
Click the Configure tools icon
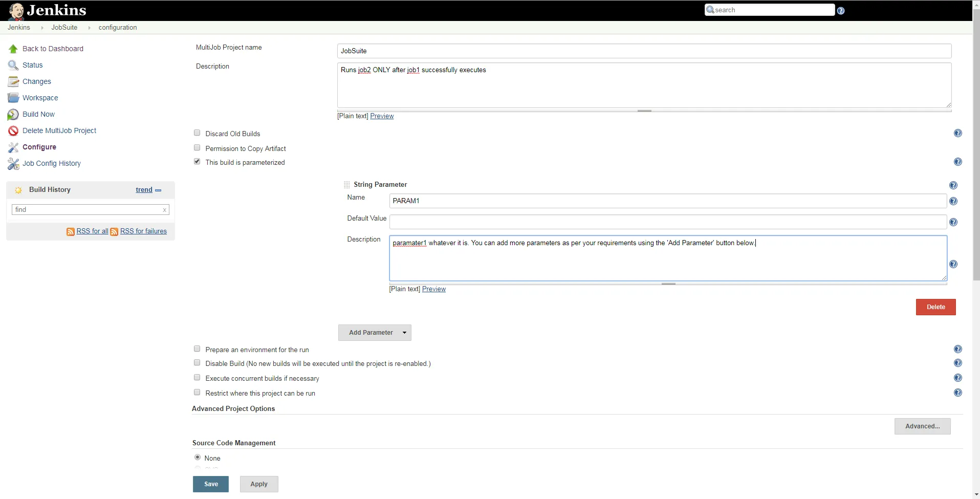pos(13,147)
